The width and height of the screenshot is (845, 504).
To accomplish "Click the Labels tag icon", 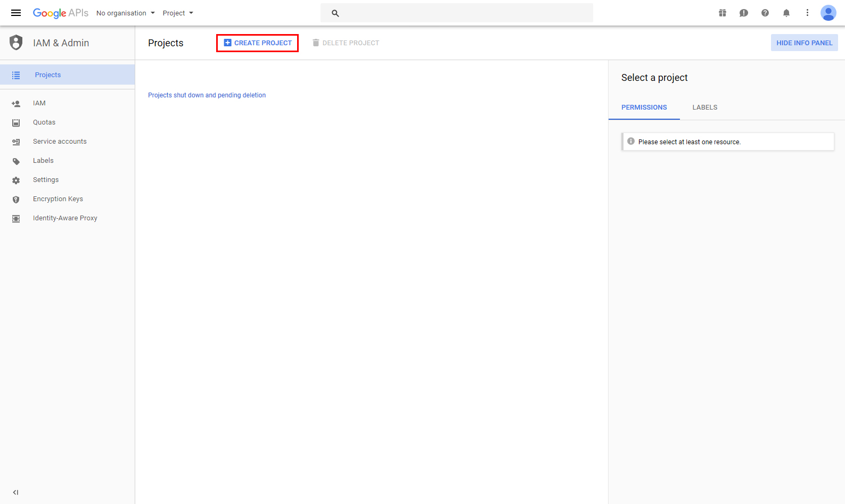I will [x=16, y=161].
